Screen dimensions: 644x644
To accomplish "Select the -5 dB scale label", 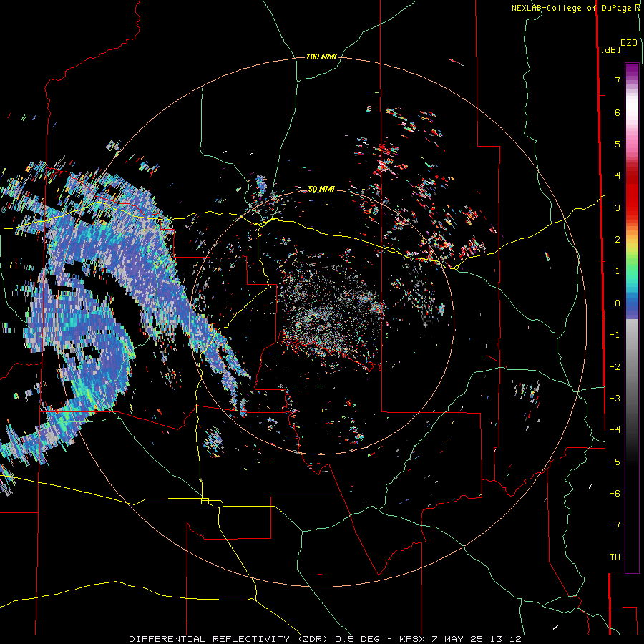I will pos(615,462).
